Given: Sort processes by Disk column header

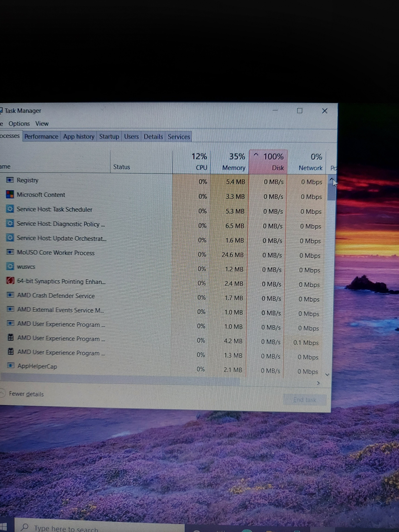Looking at the screenshot, I should [x=268, y=162].
